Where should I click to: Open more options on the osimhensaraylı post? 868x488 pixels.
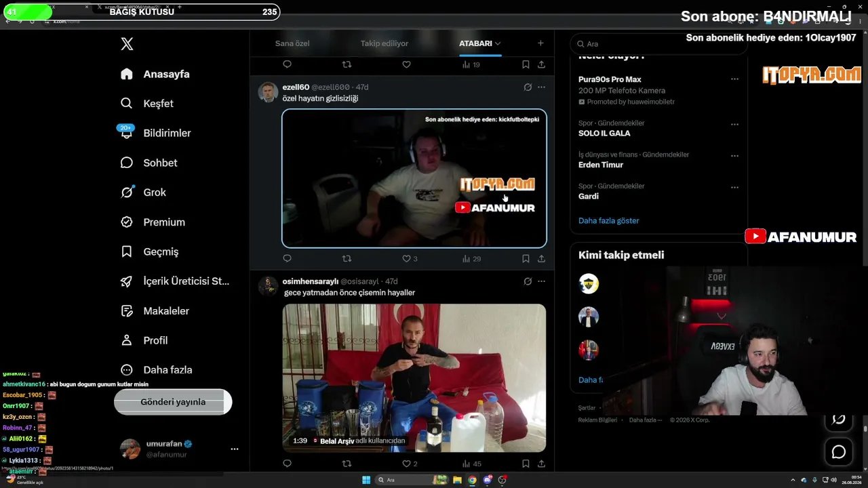click(541, 281)
